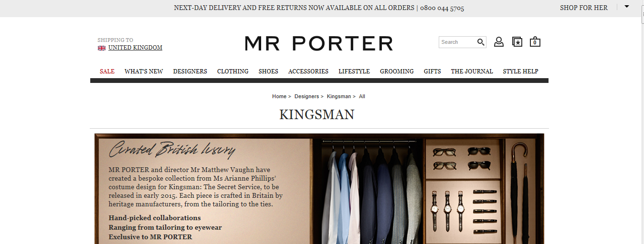Image resolution: width=644 pixels, height=244 pixels.
Task: Click the search magnifying glass icon
Action: tap(481, 42)
